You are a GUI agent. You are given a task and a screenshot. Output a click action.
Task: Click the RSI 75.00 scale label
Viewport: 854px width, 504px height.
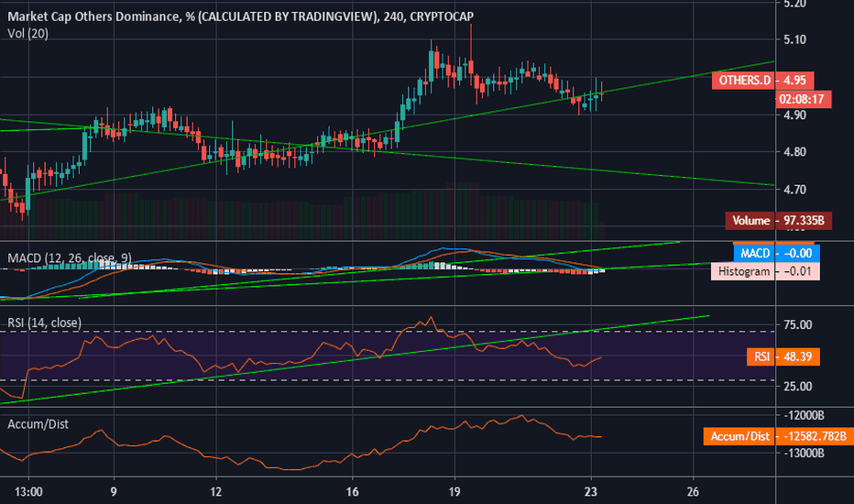coord(797,325)
